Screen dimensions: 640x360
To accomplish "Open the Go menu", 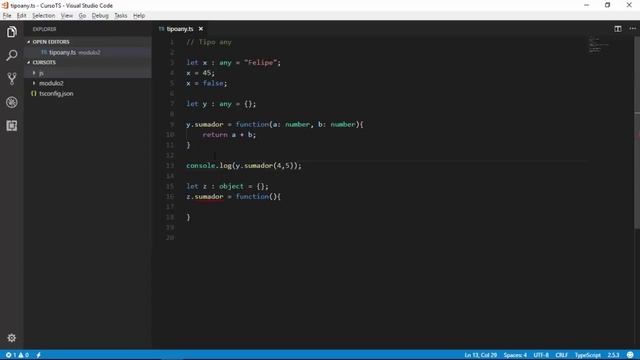I will (82, 16).
